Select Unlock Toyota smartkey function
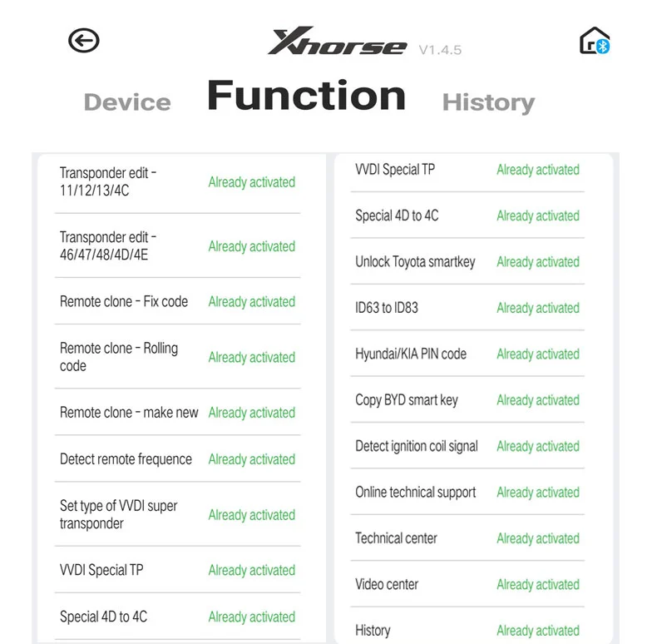Image resolution: width=647 pixels, height=644 pixels. click(467, 261)
